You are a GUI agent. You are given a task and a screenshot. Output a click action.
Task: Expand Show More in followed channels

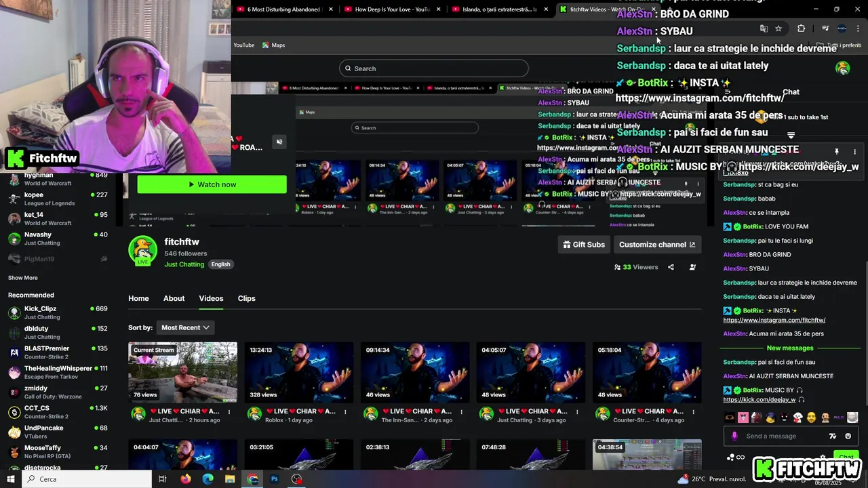[x=23, y=278]
